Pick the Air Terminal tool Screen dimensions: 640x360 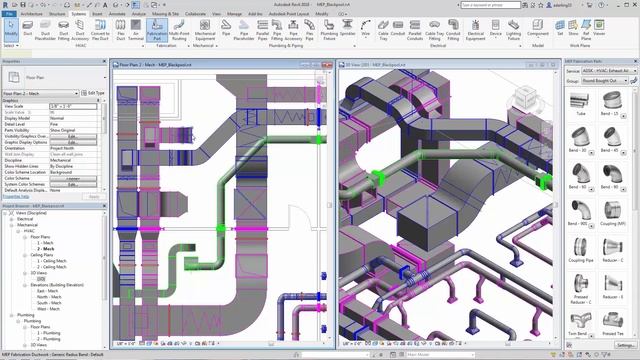point(136,30)
